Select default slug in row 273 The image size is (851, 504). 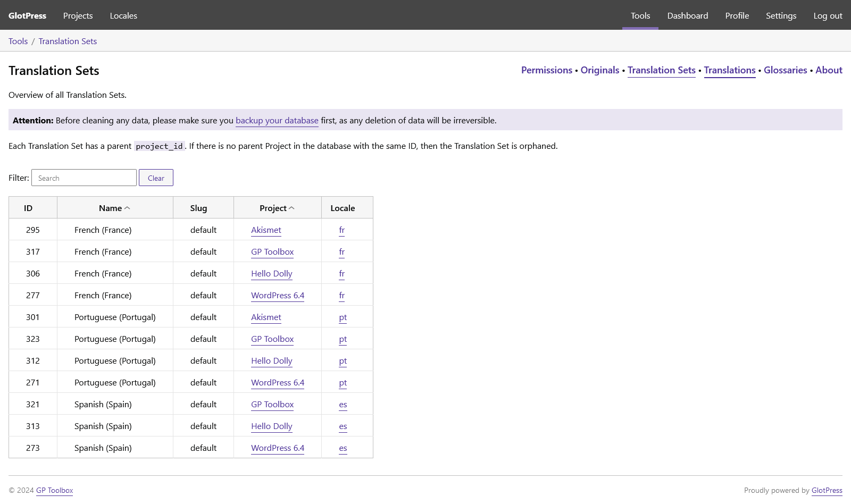pos(203,448)
